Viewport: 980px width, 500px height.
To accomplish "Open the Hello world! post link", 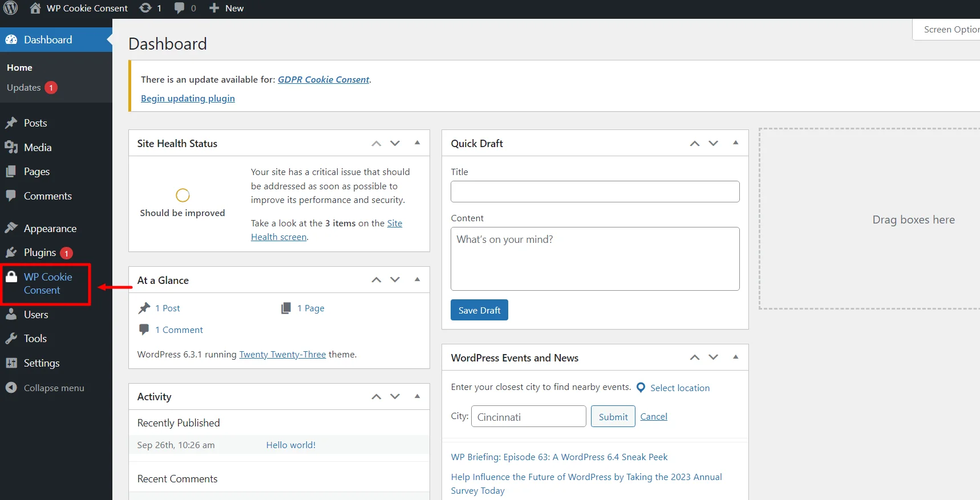I will pyautogui.click(x=291, y=445).
